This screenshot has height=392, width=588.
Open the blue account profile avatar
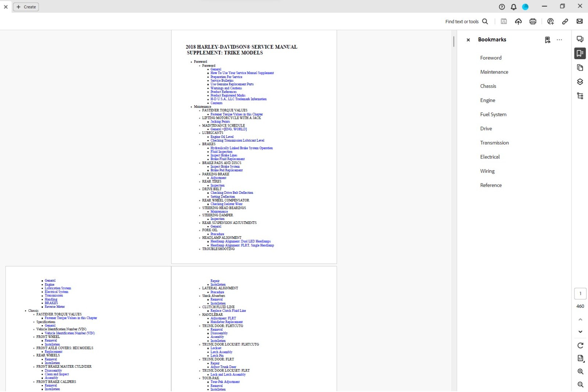click(525, 7)
